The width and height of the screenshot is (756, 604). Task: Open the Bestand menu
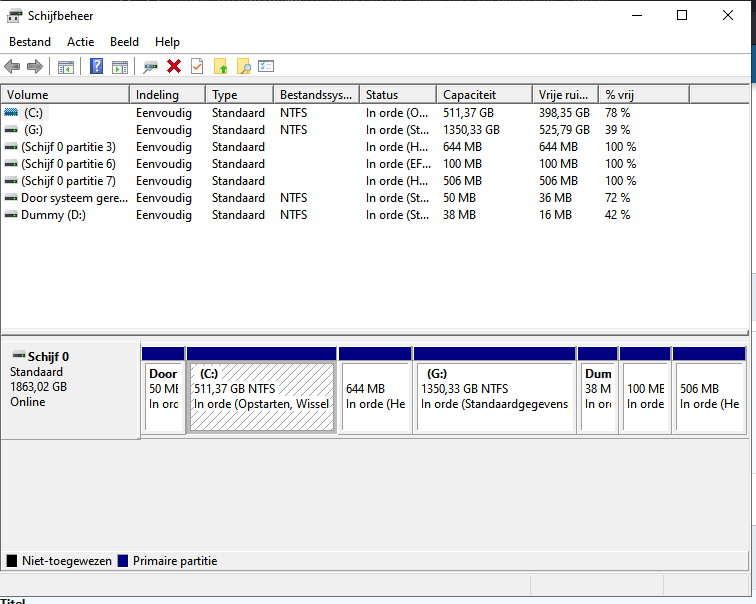tap(30, 42)
